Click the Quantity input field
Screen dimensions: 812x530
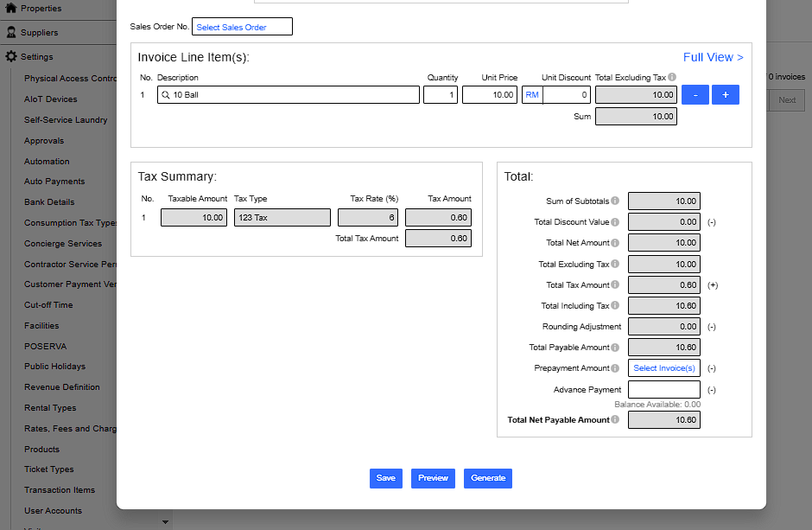point(441,95)
